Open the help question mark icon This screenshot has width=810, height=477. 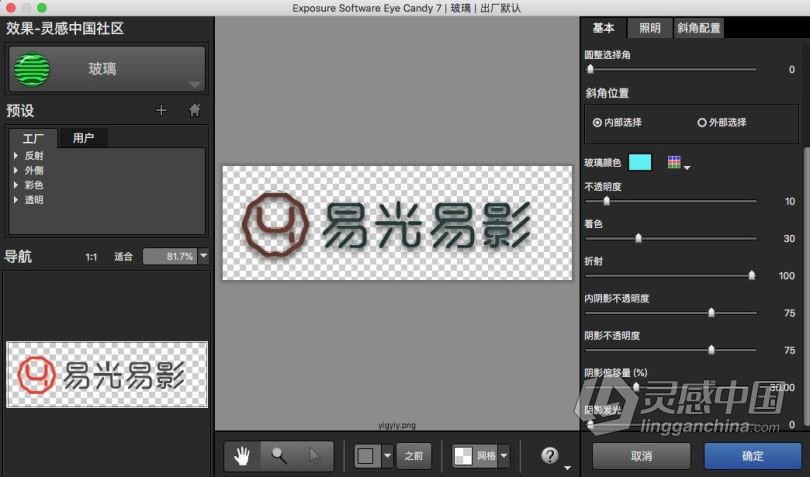[x=550, y=455]
